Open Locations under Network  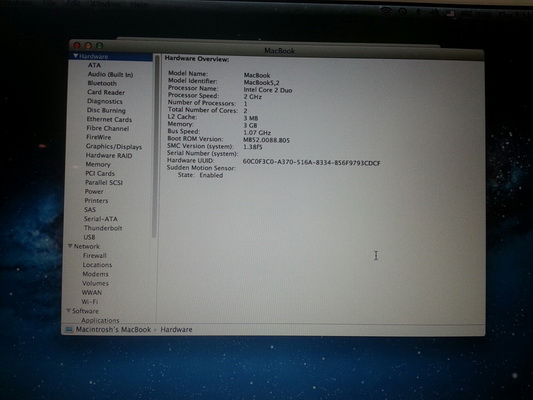[x=97, y=265]
